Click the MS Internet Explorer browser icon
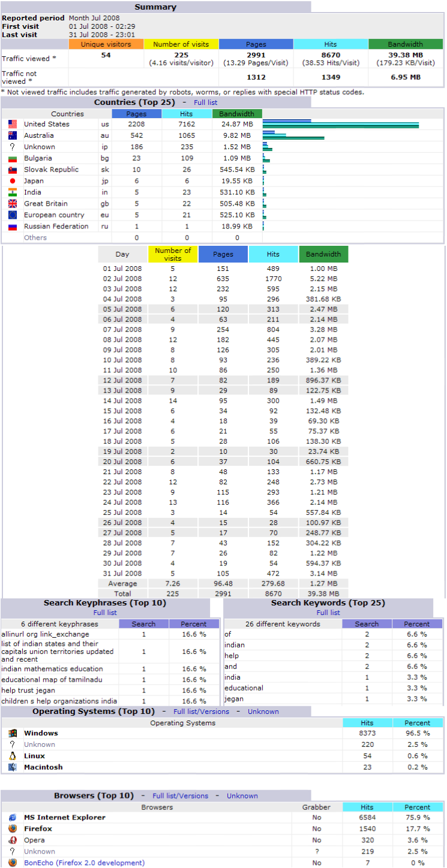 pyautogui.click(x=13, y=818)
